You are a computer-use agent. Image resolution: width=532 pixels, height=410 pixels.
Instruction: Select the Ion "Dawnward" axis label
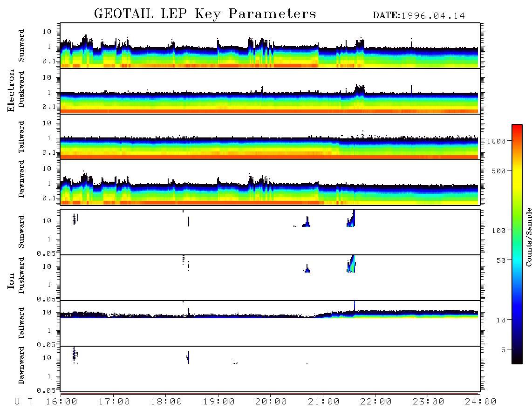coord(21,365)
